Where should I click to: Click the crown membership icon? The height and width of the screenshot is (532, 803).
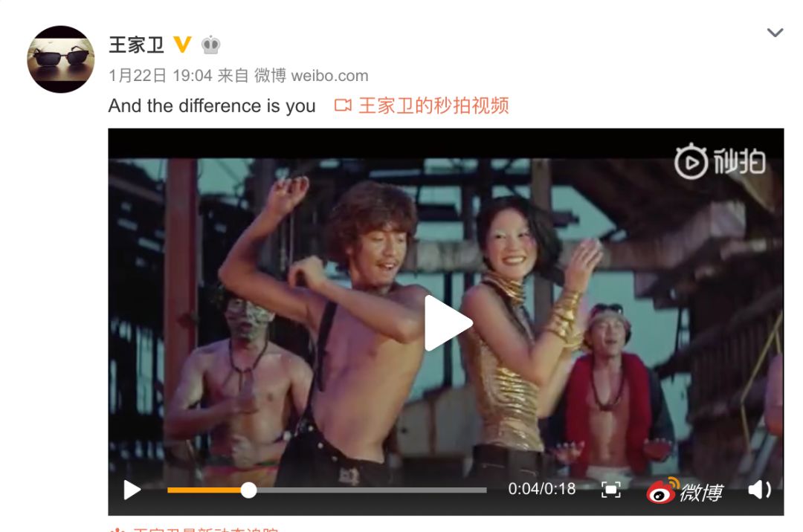point(210,45)
